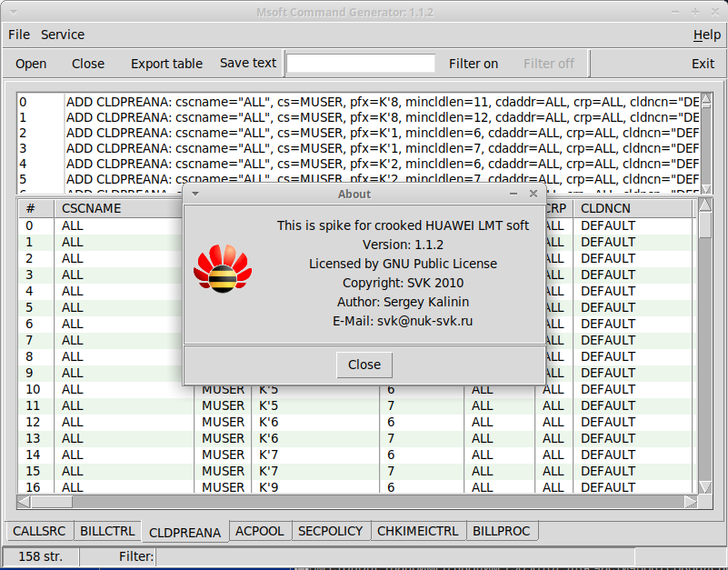Image resolution: width=728 pixels, height=570 pixels.
Task: Select table row 12 with K'6
Action: 355,422
